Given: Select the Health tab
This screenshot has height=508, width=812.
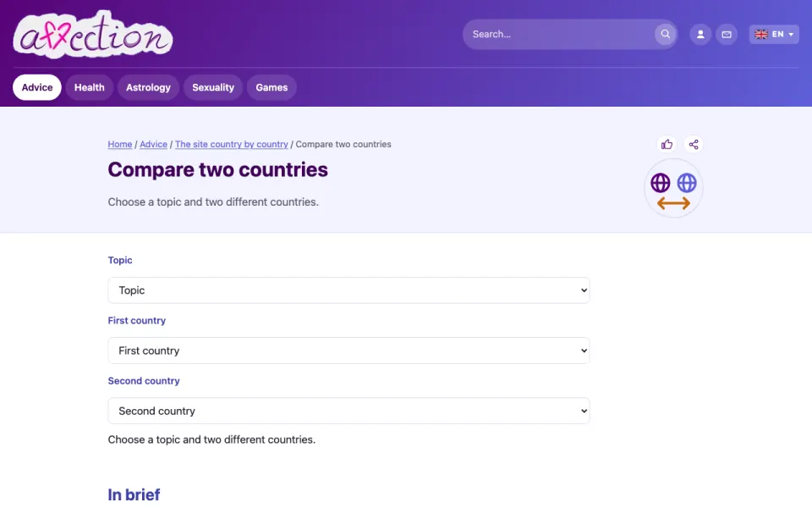Looking at the screenshot, I should [89, 87].
